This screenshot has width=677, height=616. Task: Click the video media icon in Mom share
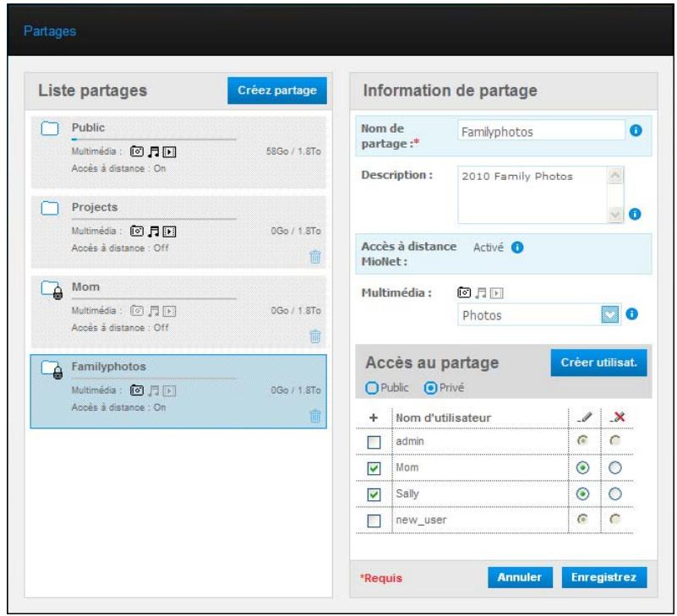pyautogui.click(x=169, y=311)
